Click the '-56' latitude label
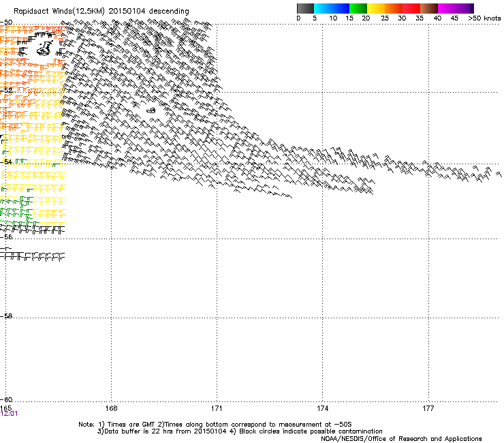The image size is (504, 443). click(6, 237)
